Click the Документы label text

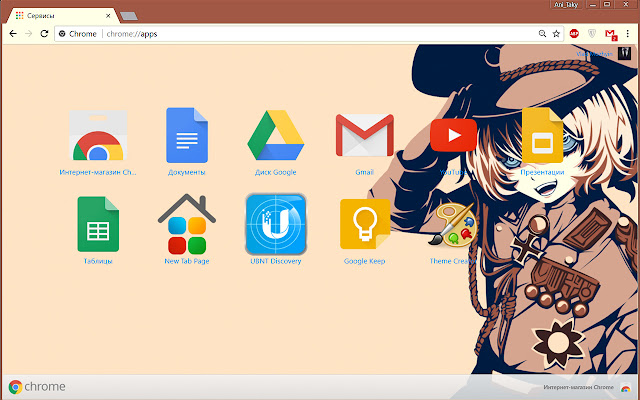click(187, 172)
